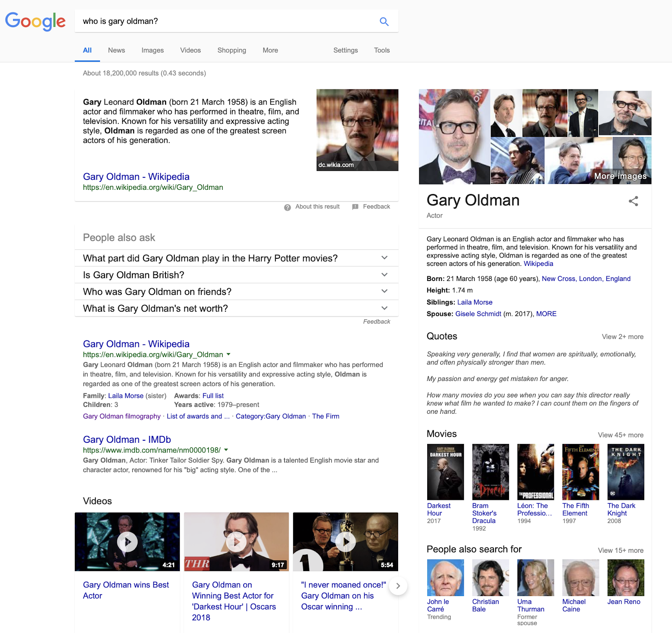Click the share icon beside Gary Oldman

[633, 201]
